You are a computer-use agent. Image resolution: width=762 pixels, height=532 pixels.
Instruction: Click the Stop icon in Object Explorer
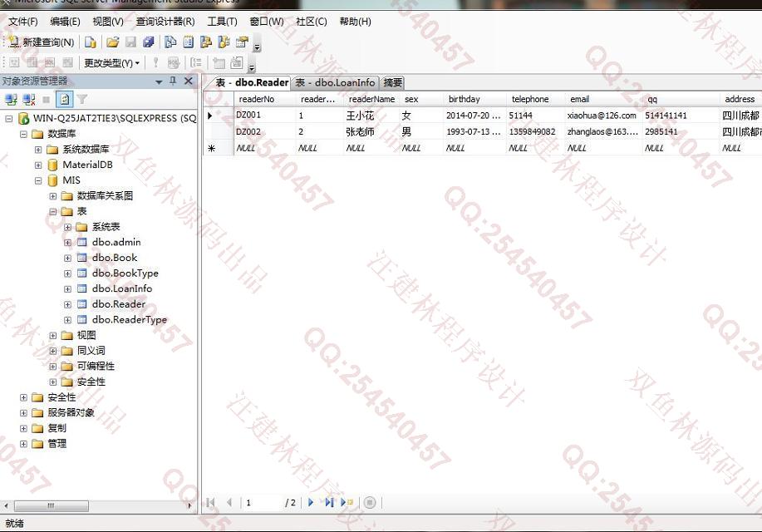click(x=47, y=100)
